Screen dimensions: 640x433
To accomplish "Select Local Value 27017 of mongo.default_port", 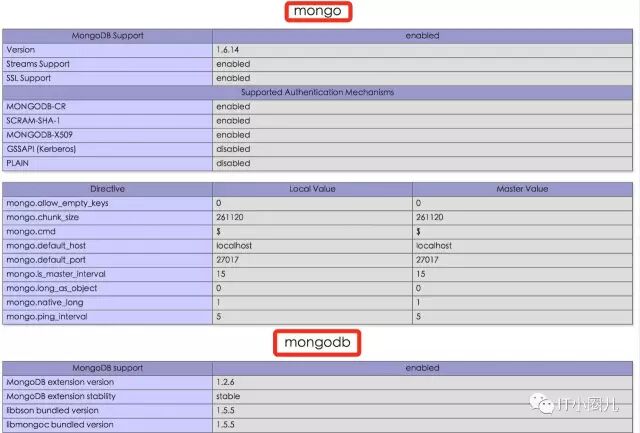I will coord(227,260).
